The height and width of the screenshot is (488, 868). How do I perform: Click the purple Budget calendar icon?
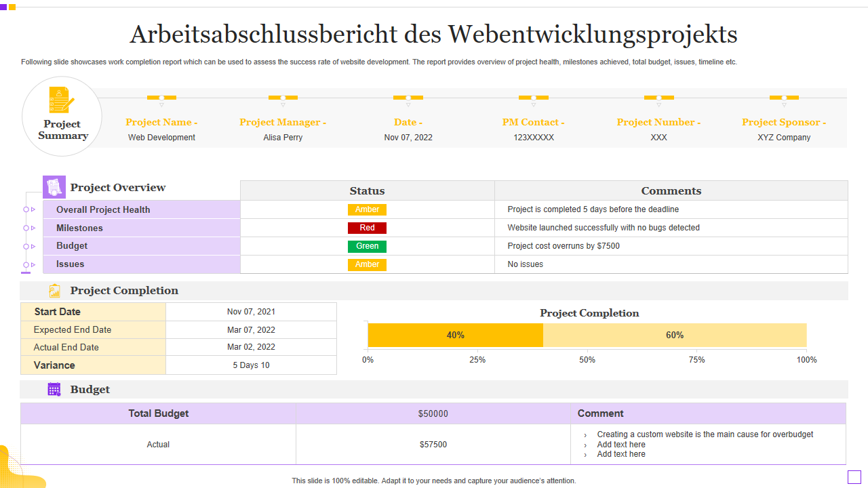click(x=54, y=389)
